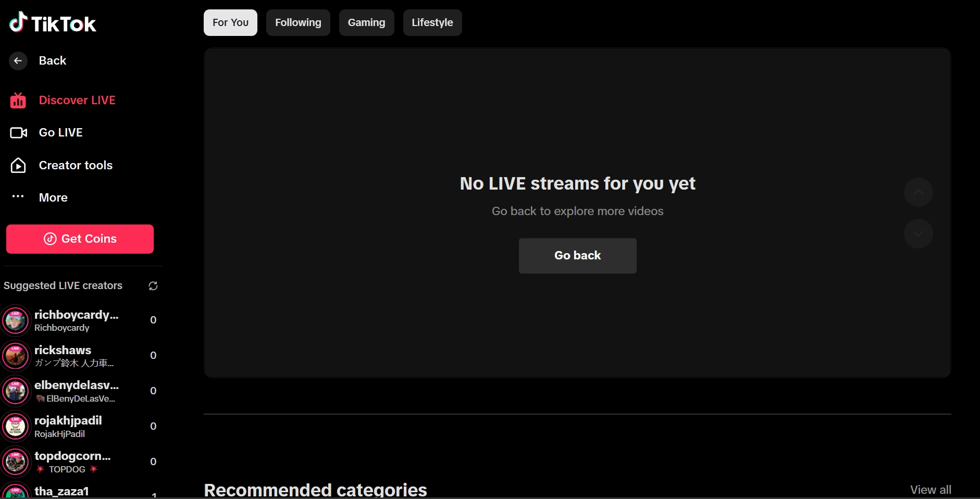Select elbenydelasv live creator avatar
This screenshot has width=980, height=499.
(16, 391)
